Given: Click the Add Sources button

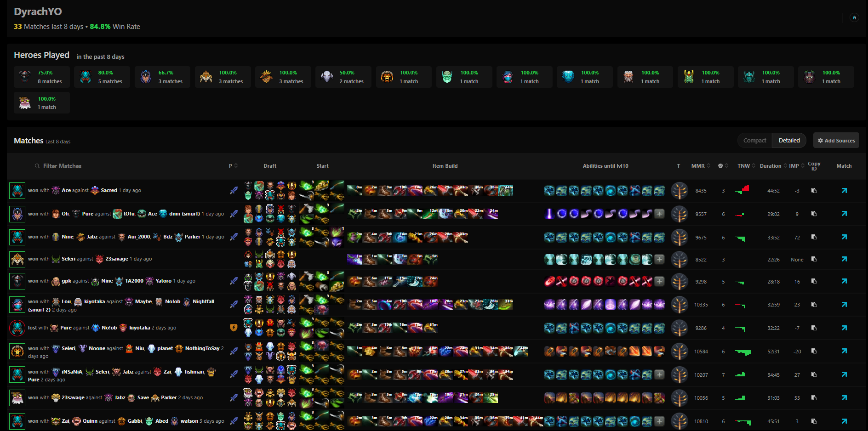Looking at the screenshot, I should [x=836, y=141].
